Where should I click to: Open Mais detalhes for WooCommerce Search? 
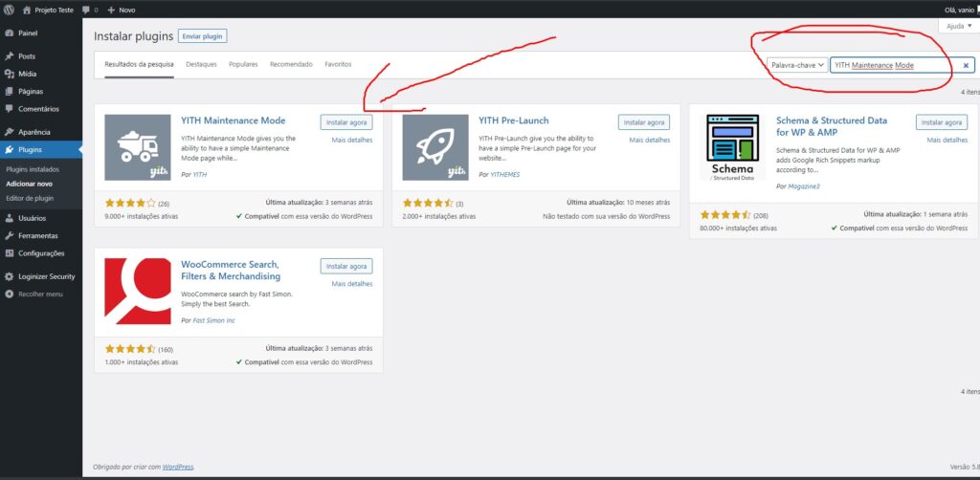(352, 283)
